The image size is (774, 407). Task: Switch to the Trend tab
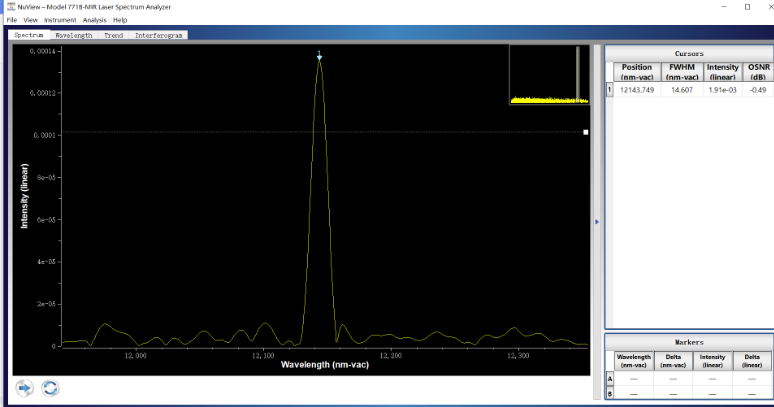114,35
